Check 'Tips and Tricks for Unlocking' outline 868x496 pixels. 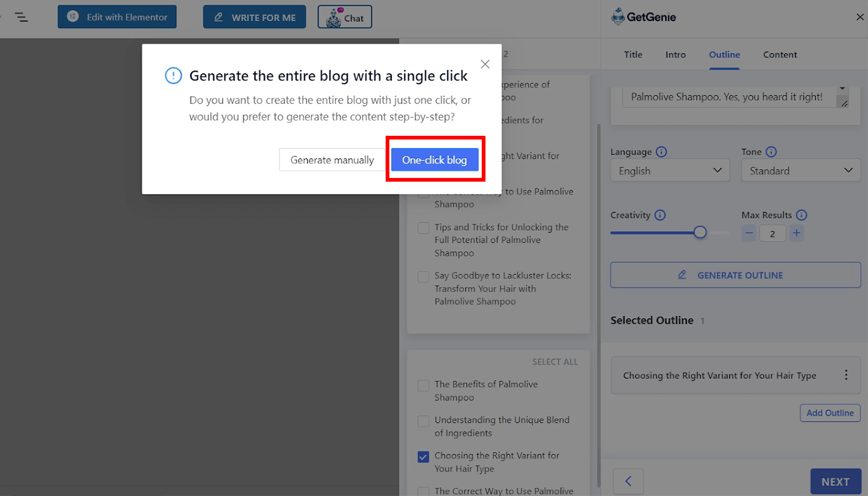point(423,228)
